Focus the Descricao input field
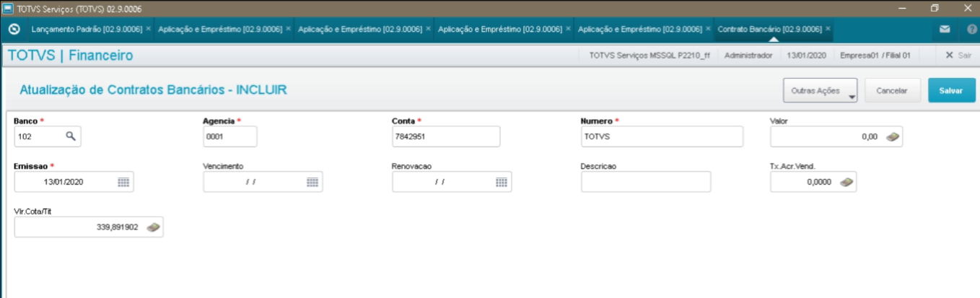Image resolution: width=980 pixels, height=298 pixels. coord(645,183)
